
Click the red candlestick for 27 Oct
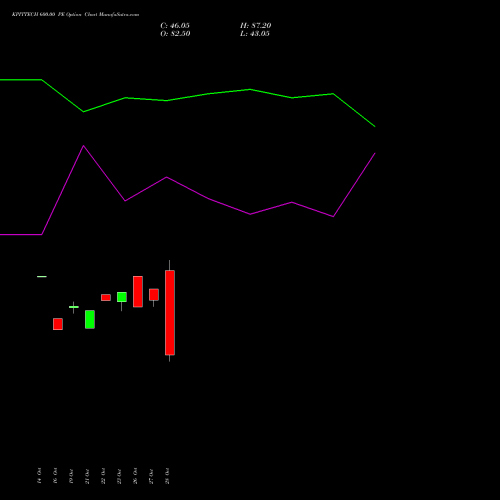(154, 295)
